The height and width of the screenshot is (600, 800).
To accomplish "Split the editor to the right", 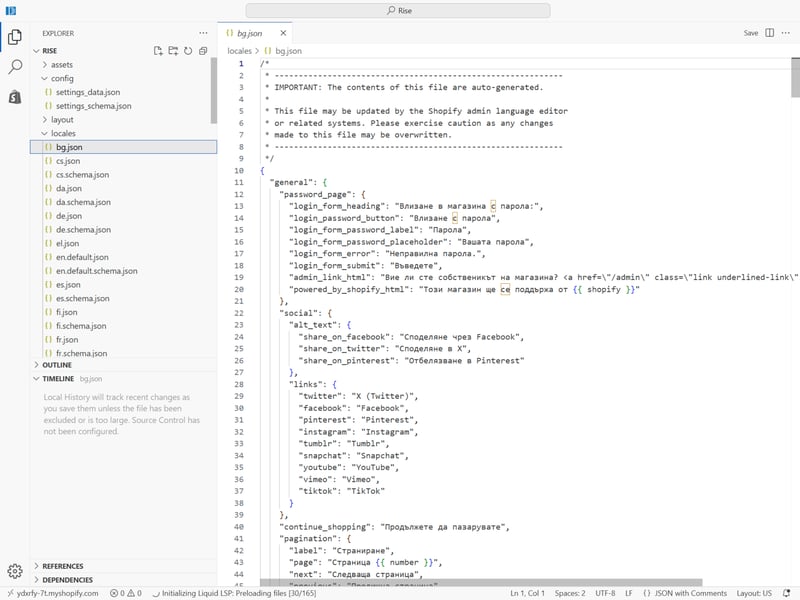I will point(770,33).
